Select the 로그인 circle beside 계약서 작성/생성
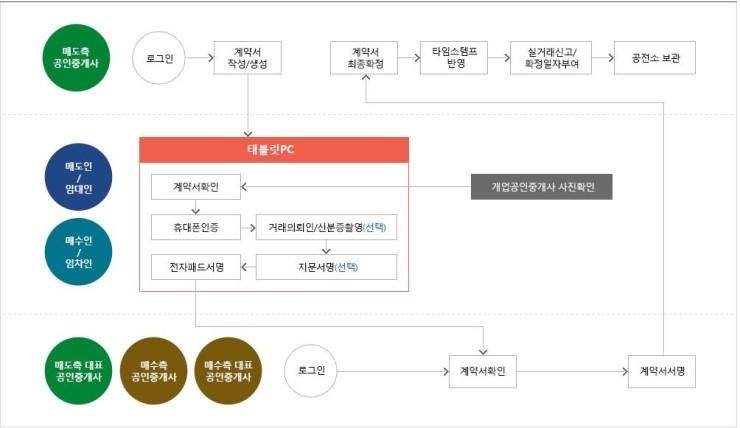Image resolution: width=740 pixels, height=428 pixels. (x=159, y=58)
